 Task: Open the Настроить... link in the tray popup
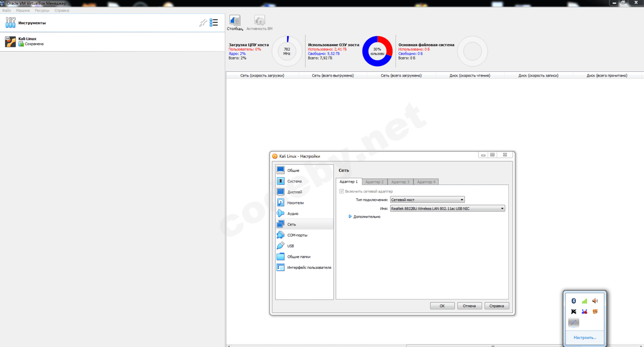click(x=585, y=338)
